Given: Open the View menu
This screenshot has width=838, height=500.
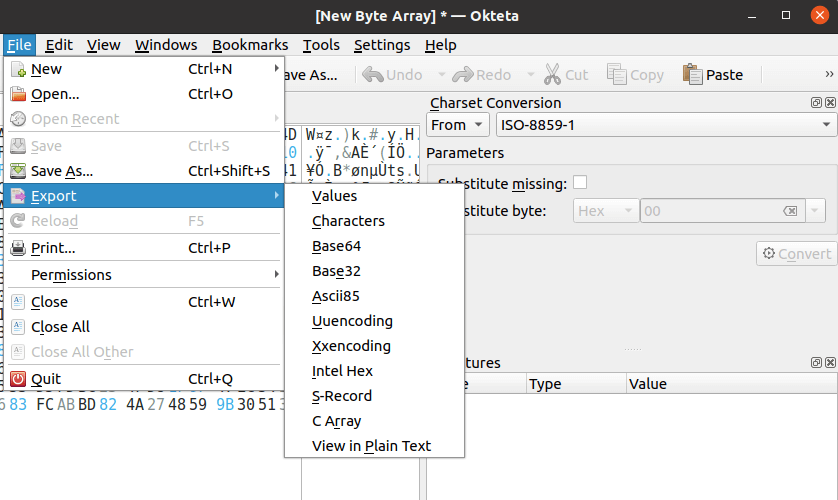Looking at the screenshot, I should tap(104, 45).
